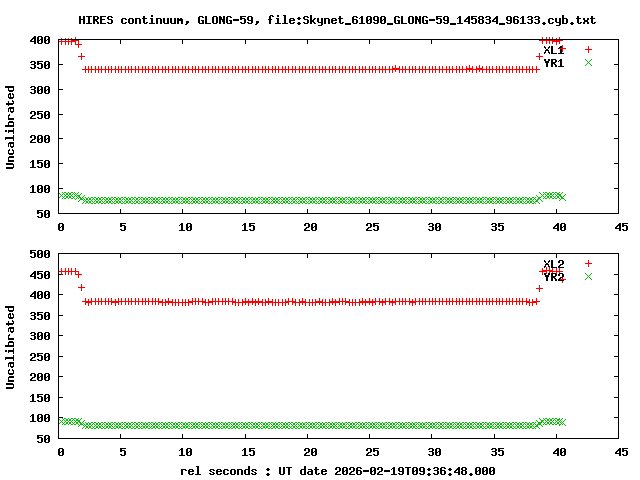640x480 pixels.
Task: Click the XL2 red plus legend marker
Action: 589,264
